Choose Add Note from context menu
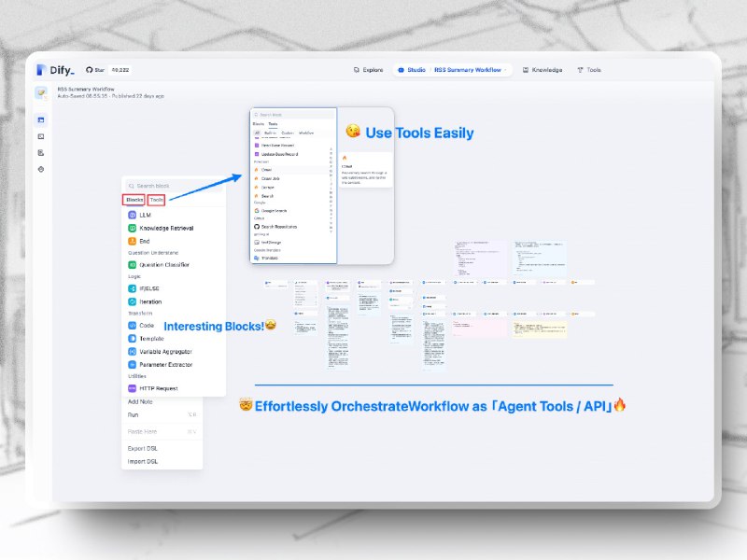 (162, 402)
